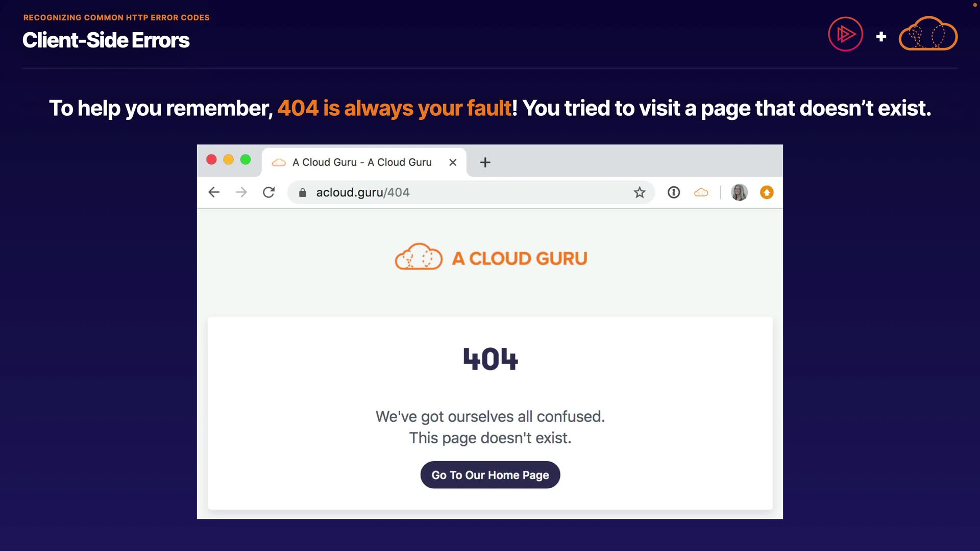Viewport: 980px width, 551px height.
Task: Click the browser back arrow
Action: [x=214, y=192]
